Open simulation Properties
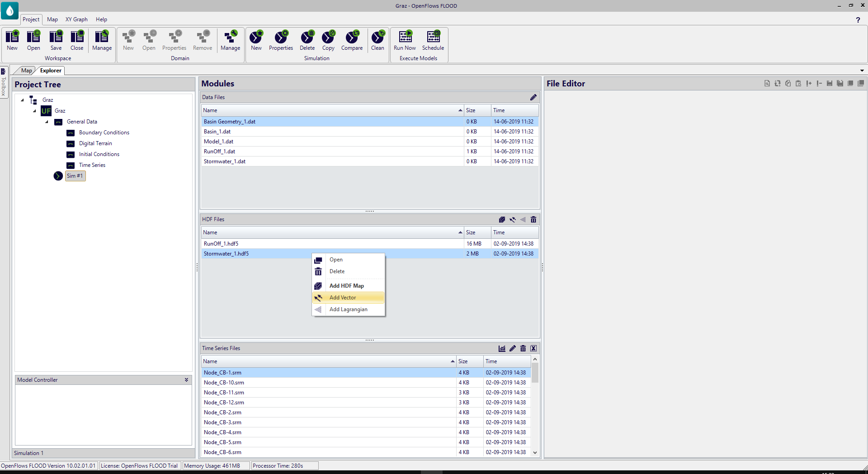868x474 pixels. pyautogui.click(x=281, y=41)
